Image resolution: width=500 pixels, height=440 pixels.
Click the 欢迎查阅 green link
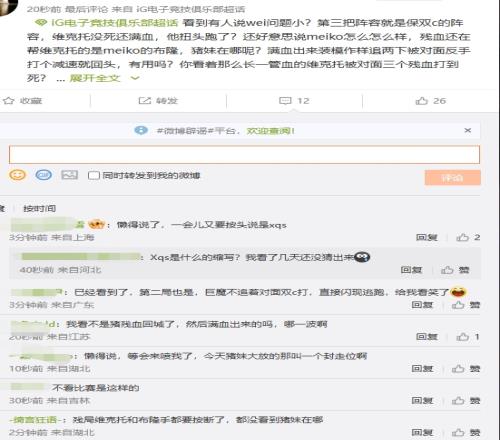click(270, 131)
